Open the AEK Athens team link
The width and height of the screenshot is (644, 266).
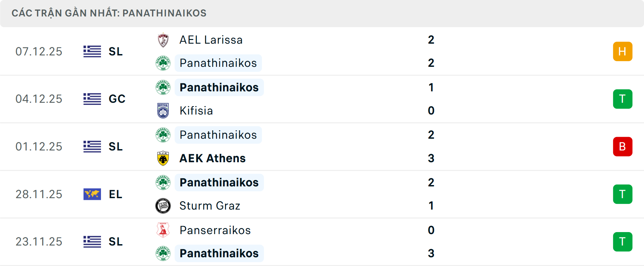click(x=213, y=158)
